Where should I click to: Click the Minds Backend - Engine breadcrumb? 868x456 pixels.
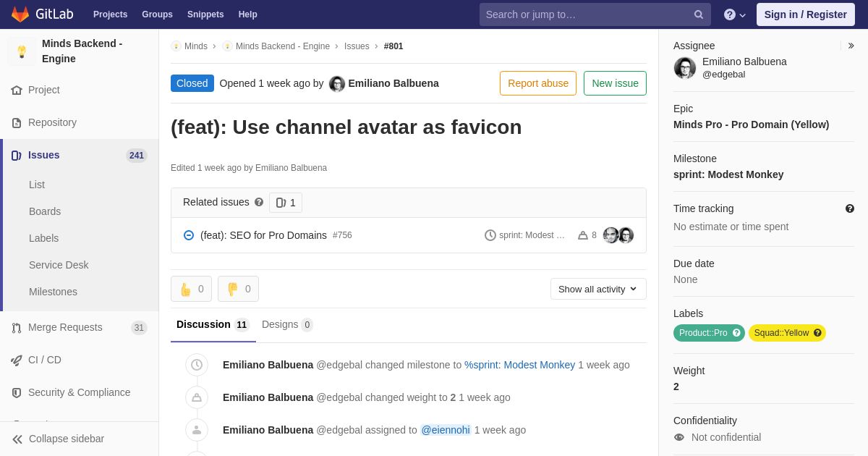pos(283,46)
